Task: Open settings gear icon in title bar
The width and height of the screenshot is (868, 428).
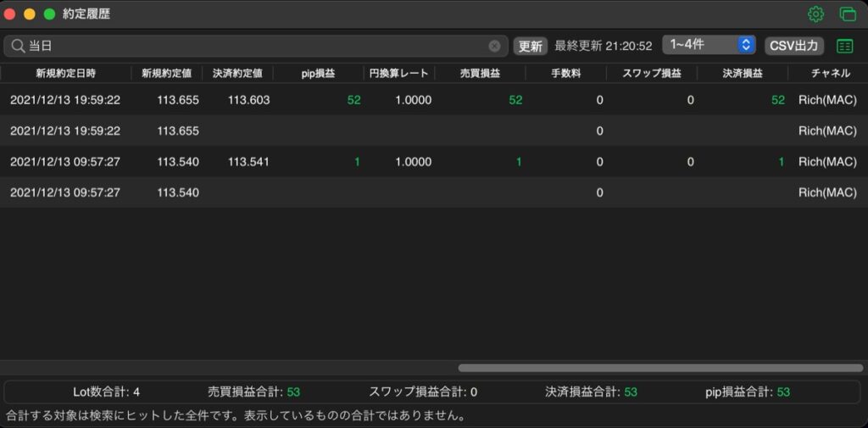Action: (815, 14)
